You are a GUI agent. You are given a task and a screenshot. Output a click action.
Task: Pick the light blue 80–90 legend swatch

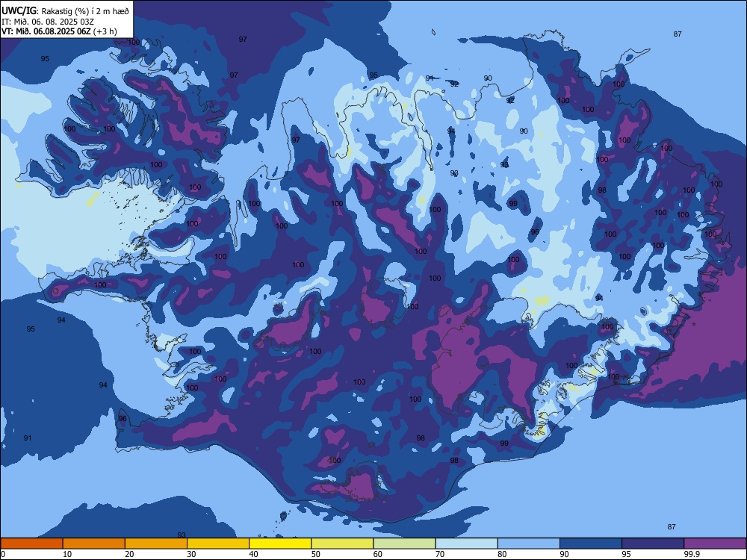tap(529, 544)
